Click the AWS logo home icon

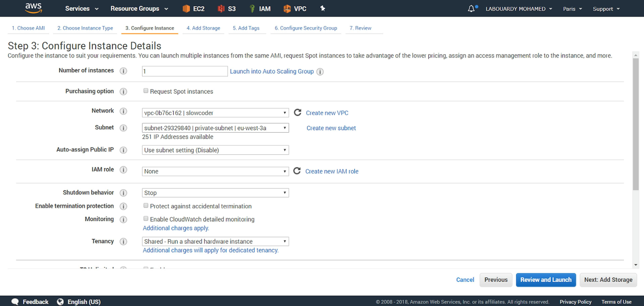point(34,8)
